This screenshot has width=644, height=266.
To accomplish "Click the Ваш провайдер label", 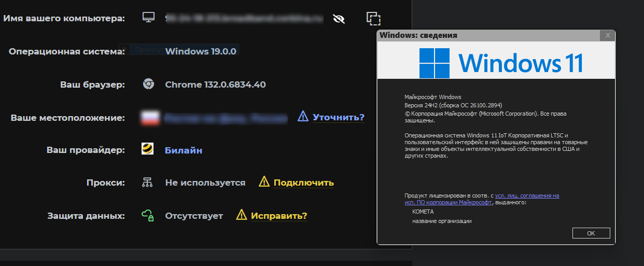I will pos(86,150).
